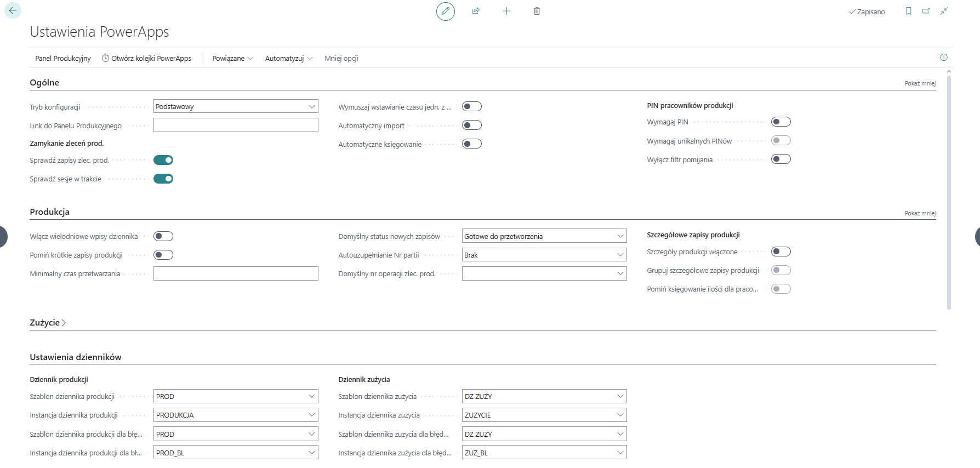Click the info icon near the action bar
This screenshot has width=980, height=468.
pos(944,58)
